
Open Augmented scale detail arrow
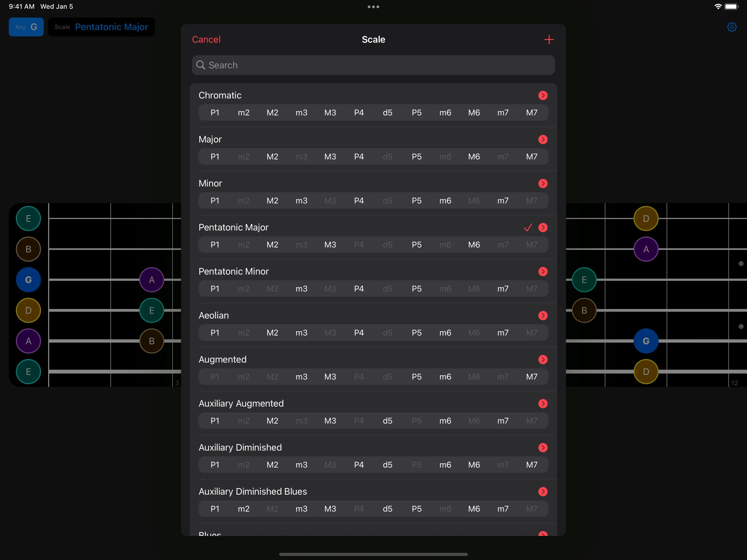(543, 359)
